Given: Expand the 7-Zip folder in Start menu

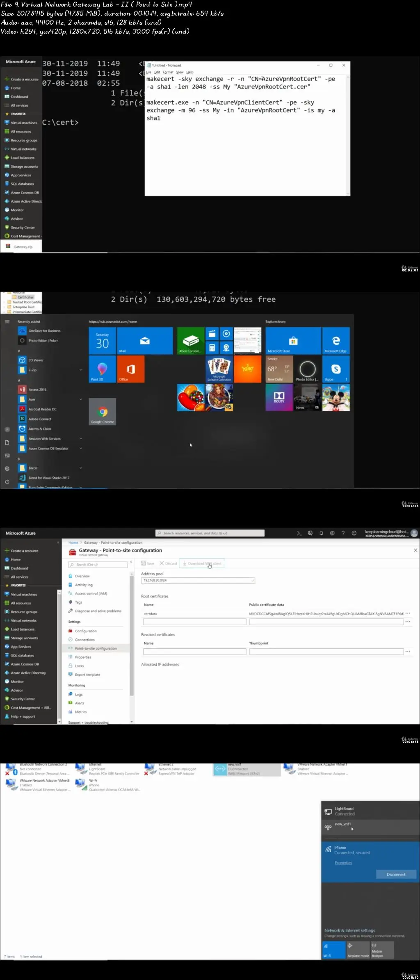Looking at the screenshot, I should [80, 370].
